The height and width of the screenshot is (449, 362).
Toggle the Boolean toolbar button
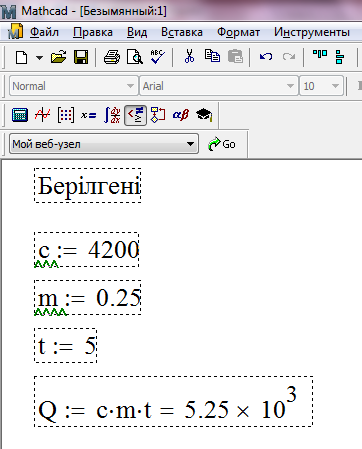135,115
